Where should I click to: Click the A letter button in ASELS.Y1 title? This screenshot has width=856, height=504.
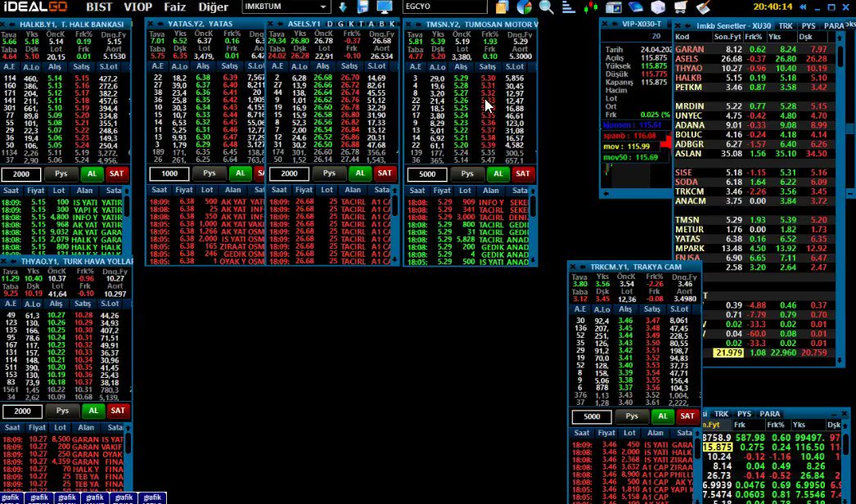(x=372, y=24)
